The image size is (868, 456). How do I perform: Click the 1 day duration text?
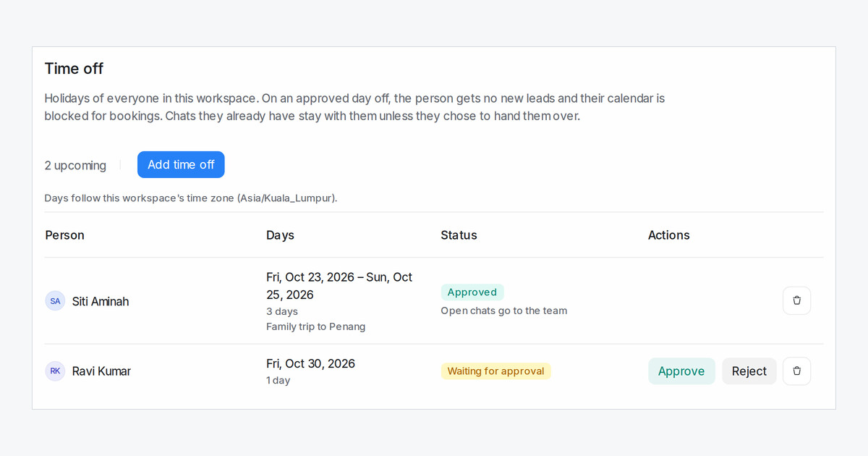tap(278, 380)
